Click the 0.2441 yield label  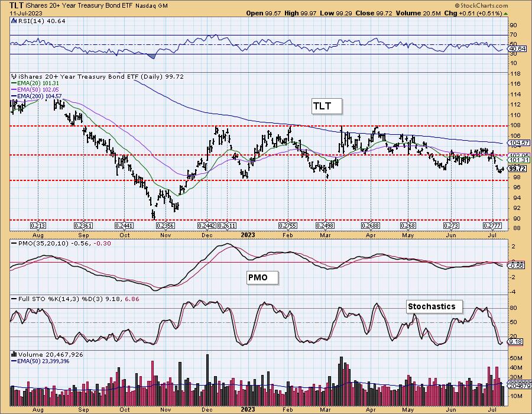tap(124, 226)
